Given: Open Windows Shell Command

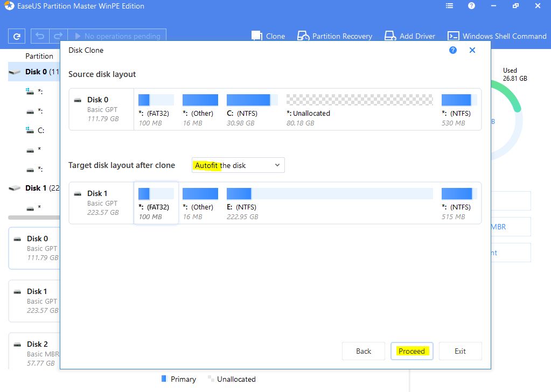Looking at the screenshot, I should tap(497, 36).
